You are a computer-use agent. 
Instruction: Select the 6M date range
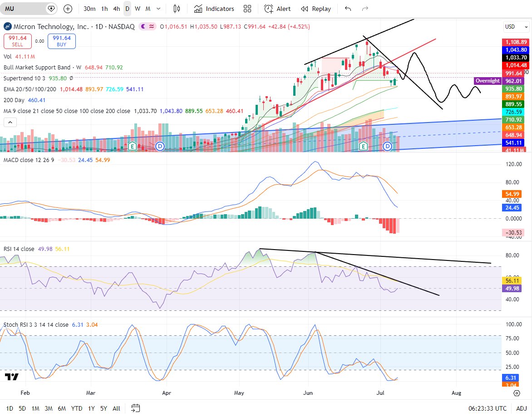pos(62,408)
